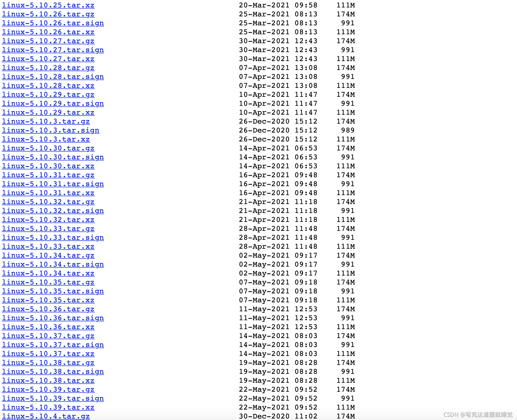Click linux-5.10.38.tar.sign

click(x=53, y=372)
